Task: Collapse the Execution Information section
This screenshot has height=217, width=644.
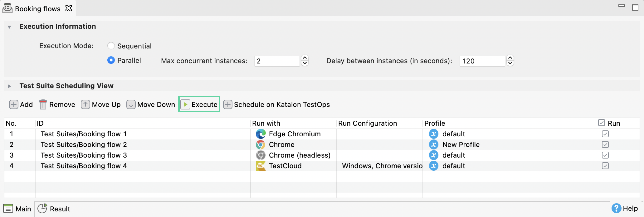Action: click(x=9, y=27)
